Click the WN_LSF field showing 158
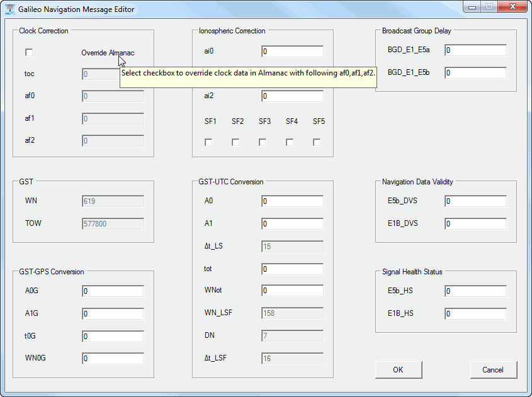Image resolution: width=532 pixels, height=397 pixels. point(293,313)
